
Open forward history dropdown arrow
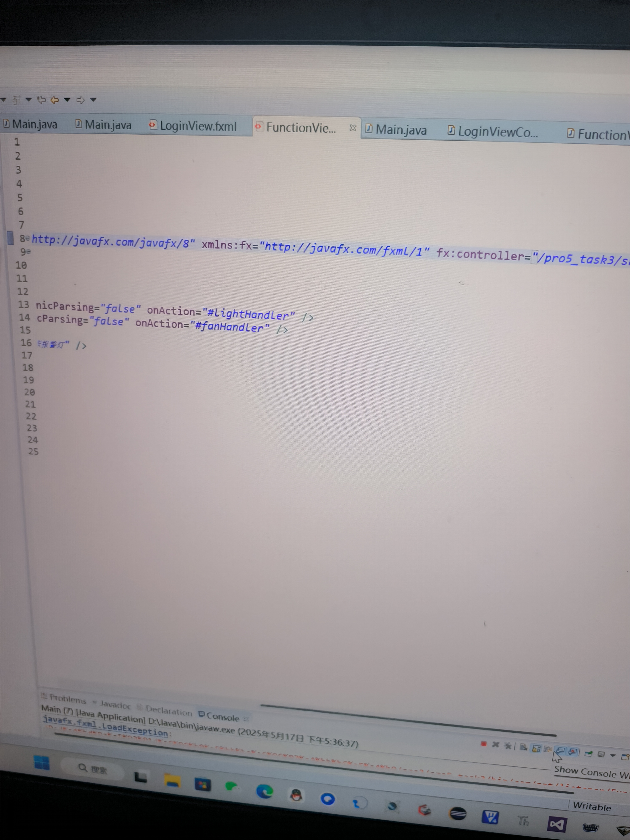tap(93, 100)
